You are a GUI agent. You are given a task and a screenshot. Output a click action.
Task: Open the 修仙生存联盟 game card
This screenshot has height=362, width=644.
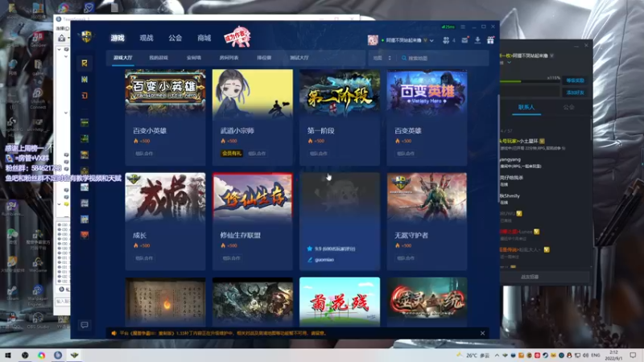pyautogui.click(x=253, y=221)
